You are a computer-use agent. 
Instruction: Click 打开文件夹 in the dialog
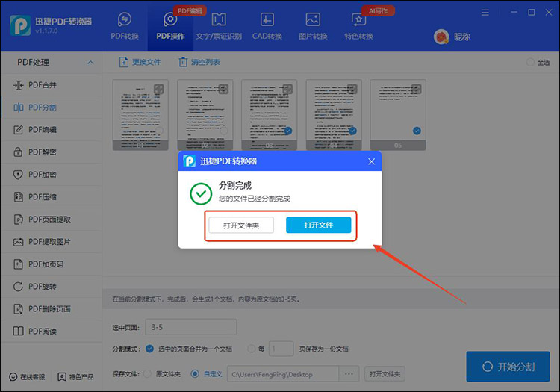(241, 225)
